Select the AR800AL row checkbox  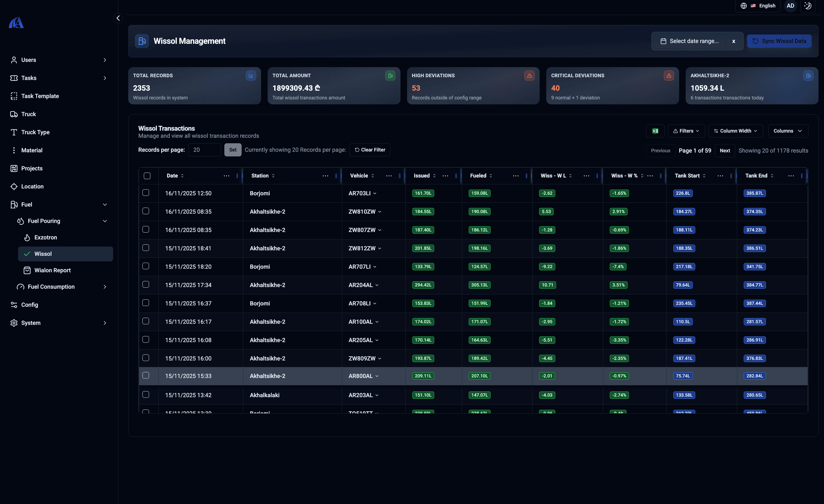(146, 376)
